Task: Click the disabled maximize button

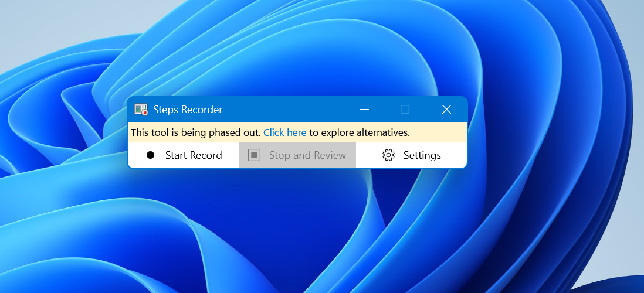Action: tap(405, 109)
